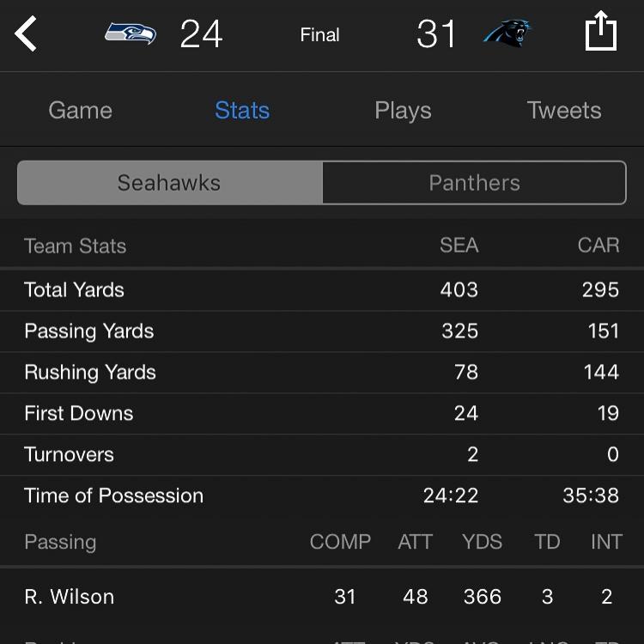Select the Seahawks segment toggle
644x644 pixels.
tap(170, 183)
